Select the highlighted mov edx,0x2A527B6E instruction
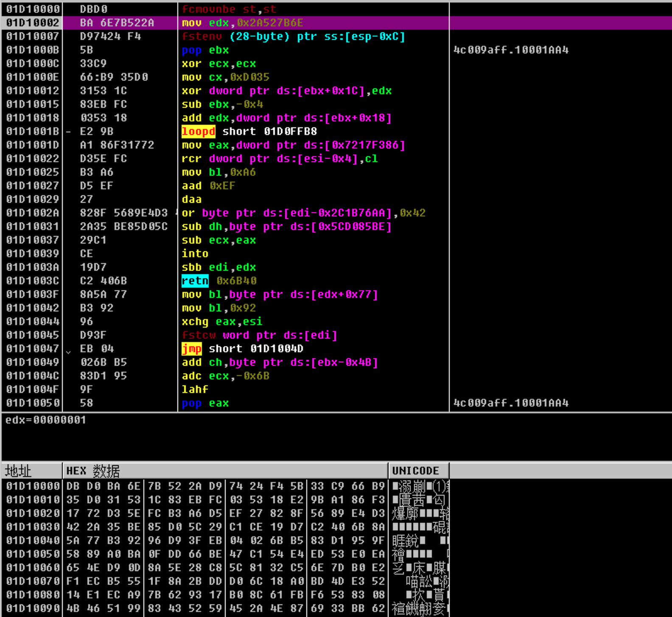Viewport: 672px width, 617px height. pos(242,23)
